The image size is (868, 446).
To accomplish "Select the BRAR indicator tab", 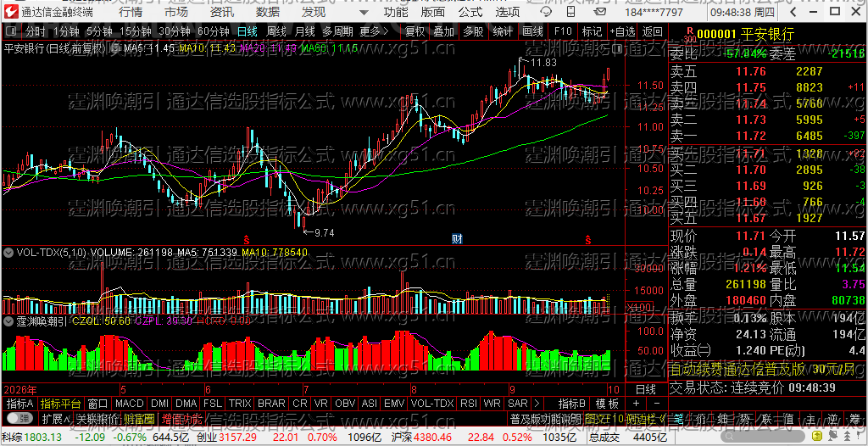I will [272, 404].
